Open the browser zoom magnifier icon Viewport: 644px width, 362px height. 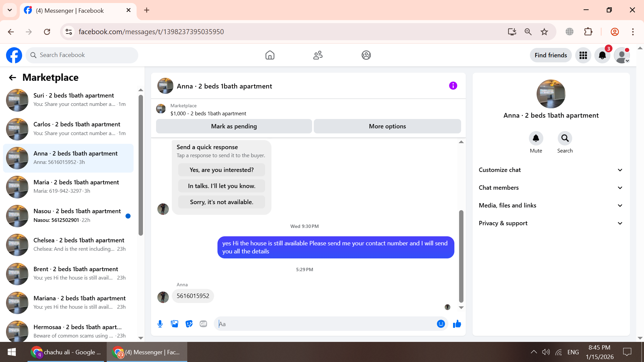tap(528, 32)
